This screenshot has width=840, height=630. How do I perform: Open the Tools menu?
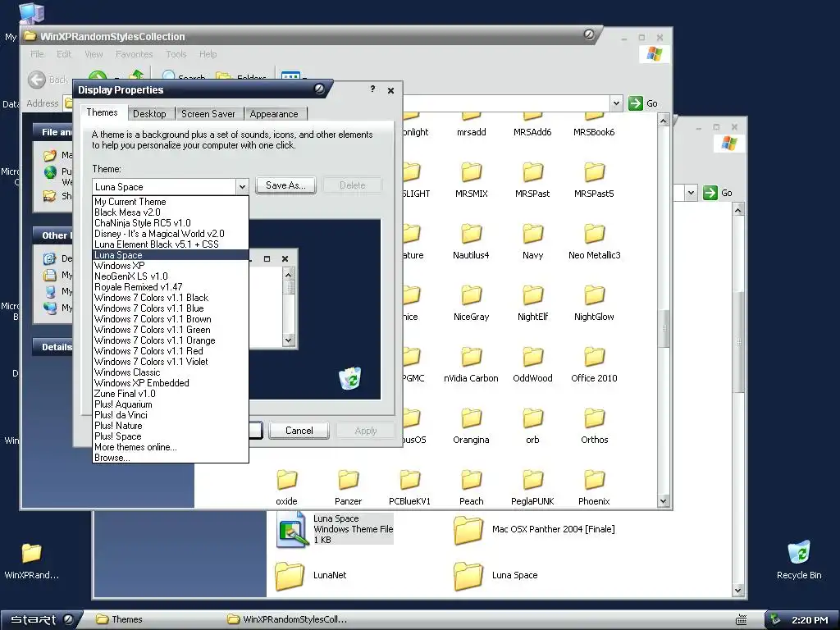[176, 54]
